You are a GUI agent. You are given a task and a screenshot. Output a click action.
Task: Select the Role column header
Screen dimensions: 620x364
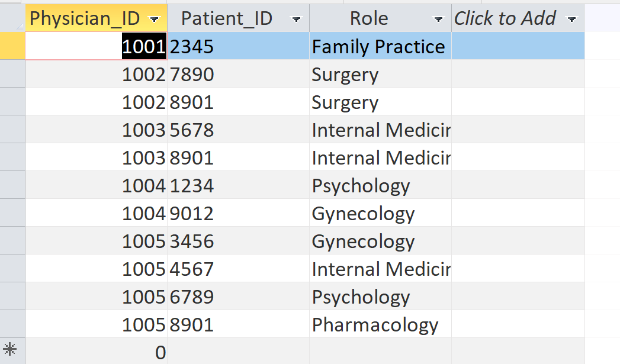click(368, 19)
